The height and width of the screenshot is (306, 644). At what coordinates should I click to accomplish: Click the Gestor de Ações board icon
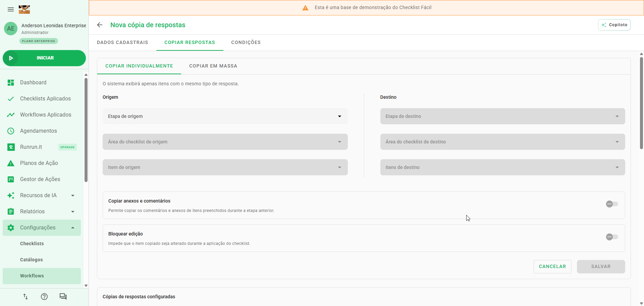coord(11,179)
